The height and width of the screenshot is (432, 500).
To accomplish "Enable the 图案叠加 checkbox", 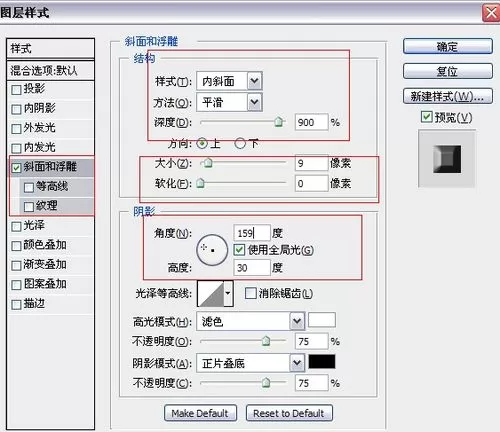I will pyautogui.click(x=16, y=285).
